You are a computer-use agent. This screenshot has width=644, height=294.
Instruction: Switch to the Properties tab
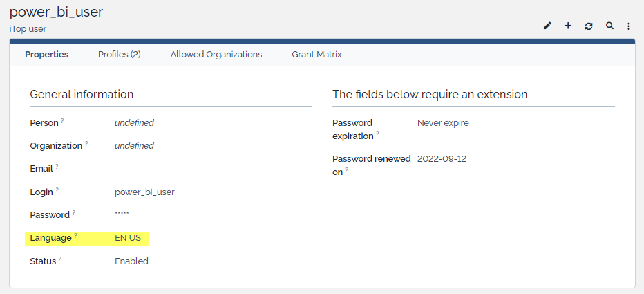46,55
